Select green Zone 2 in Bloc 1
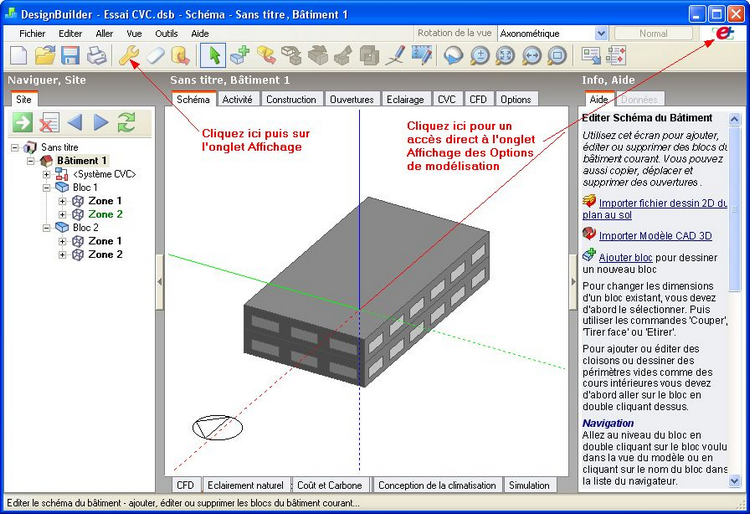750x514 pixels. tap(105, 214)
